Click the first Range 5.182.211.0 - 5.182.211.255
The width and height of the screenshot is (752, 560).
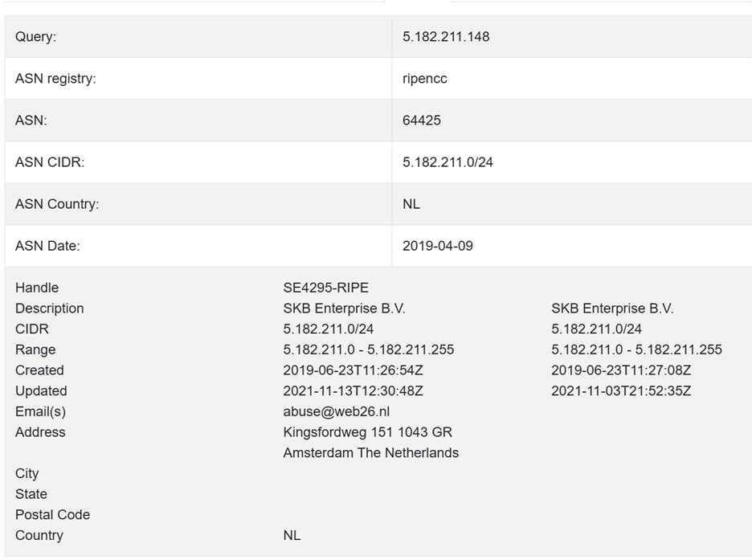click(x=368, y=349)
